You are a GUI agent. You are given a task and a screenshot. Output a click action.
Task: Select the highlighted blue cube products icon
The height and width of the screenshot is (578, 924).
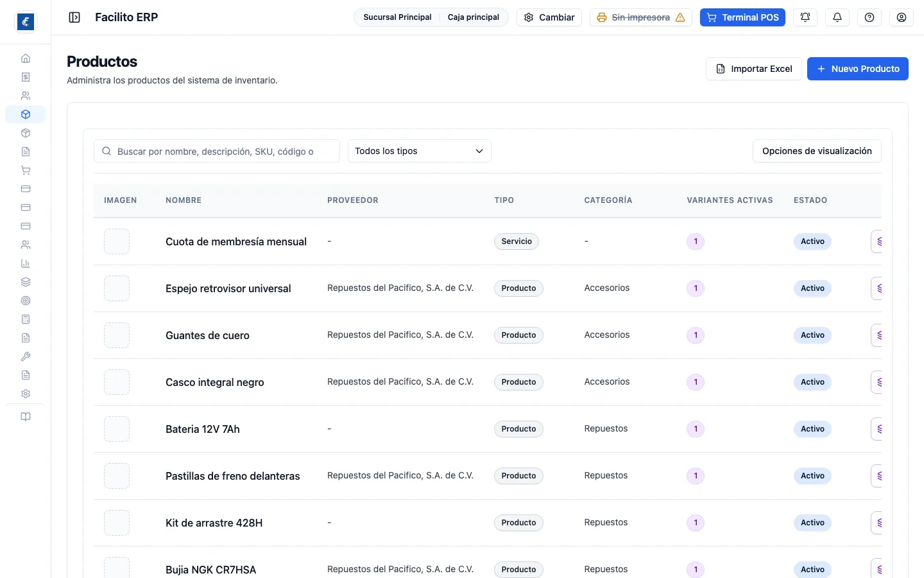pos(26,114)
